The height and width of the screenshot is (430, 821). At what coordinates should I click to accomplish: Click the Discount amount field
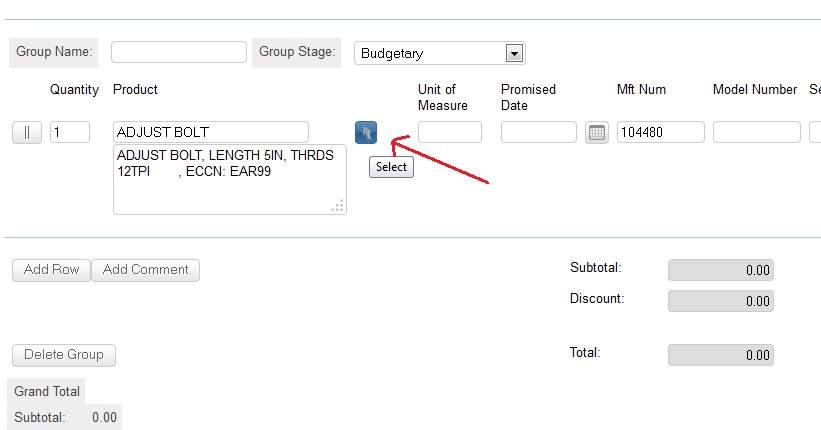pyautogui.click(x=720, y=301)
